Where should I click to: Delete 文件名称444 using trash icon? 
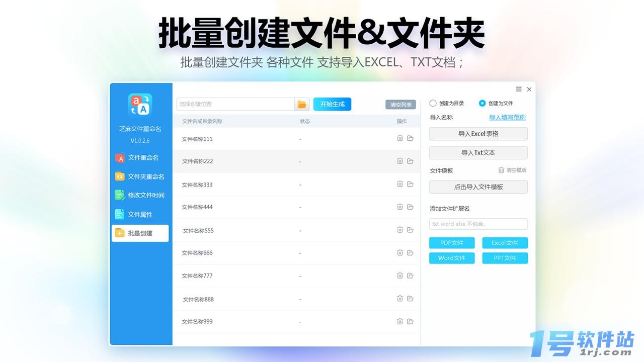click(x=400, y=207)
